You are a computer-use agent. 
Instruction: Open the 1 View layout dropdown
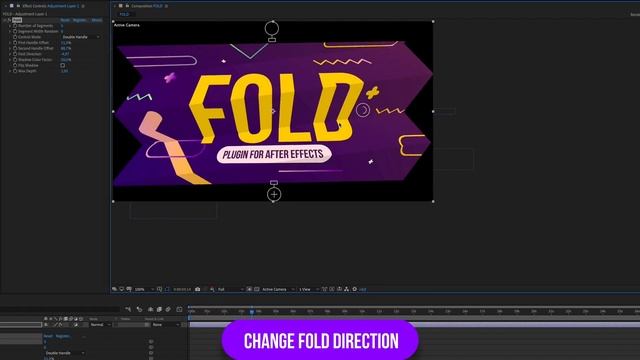(309, 289)
